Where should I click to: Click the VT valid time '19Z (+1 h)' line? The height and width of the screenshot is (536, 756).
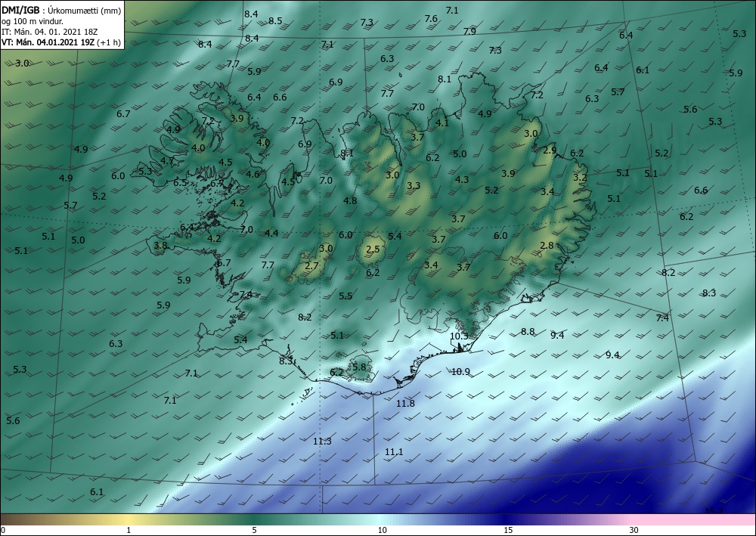[61, 42]
